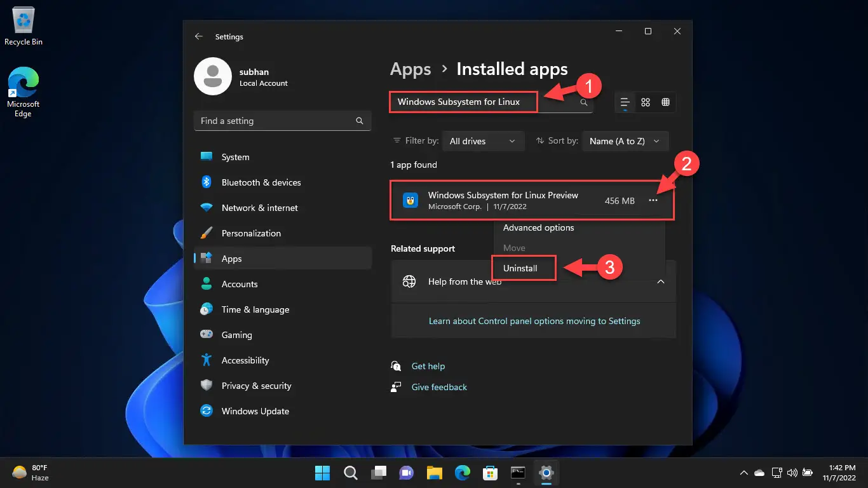This screenshot has height=488, width=868.
Task: Open Privacy & security settings
Action: point(283,386)
